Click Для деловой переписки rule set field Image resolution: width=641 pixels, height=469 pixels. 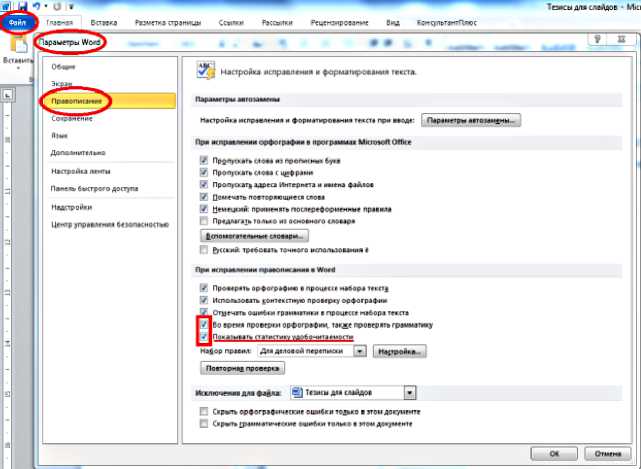click(305, 351)
